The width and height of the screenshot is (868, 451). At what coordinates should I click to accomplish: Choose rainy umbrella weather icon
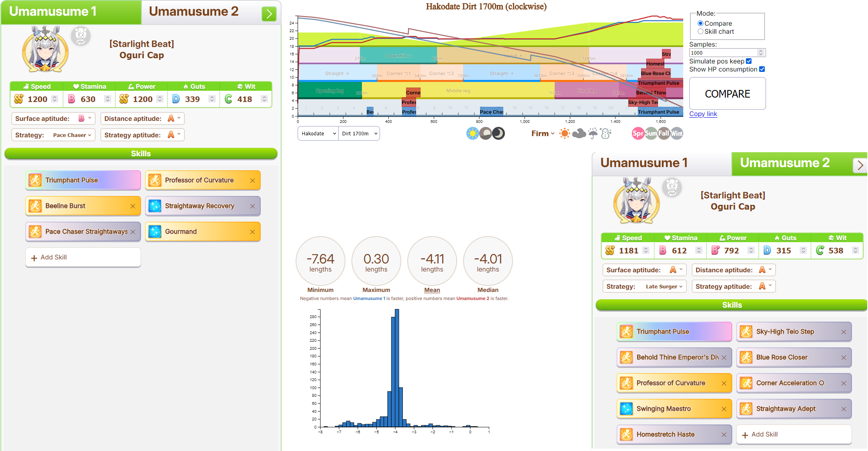click(593, 133)
